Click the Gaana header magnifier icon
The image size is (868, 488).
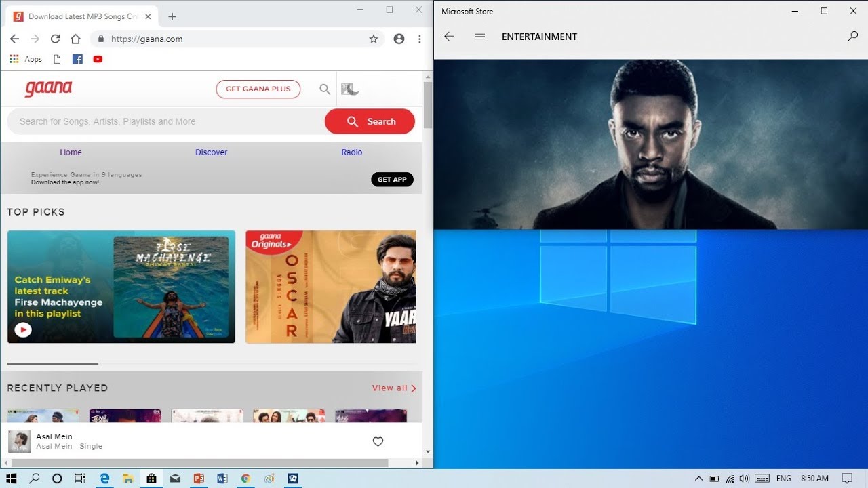point(325,89)
